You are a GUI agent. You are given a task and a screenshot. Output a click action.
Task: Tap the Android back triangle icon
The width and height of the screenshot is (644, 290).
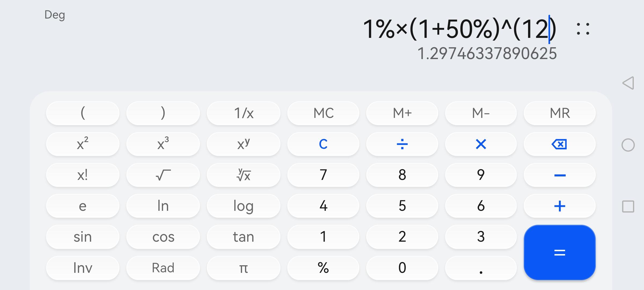[x=628, y=83]
